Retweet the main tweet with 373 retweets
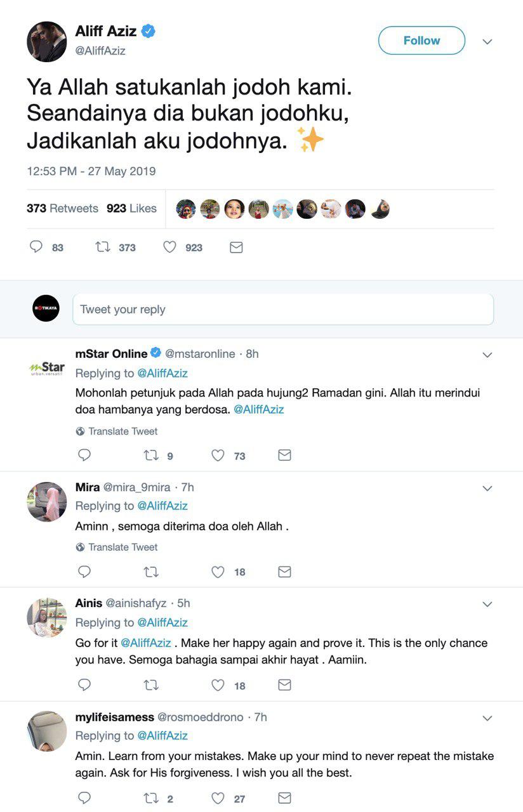The image size is (523, 812). coord(103,247)
